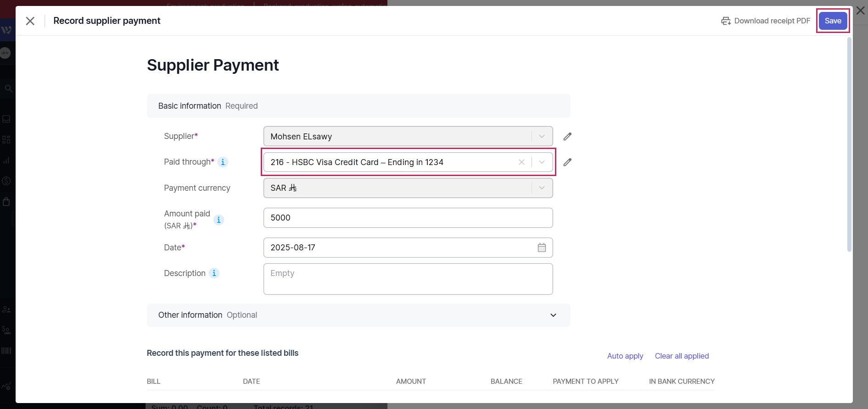
Task: Click the pencil icon beside Supplier field
Action: (567, 137)
